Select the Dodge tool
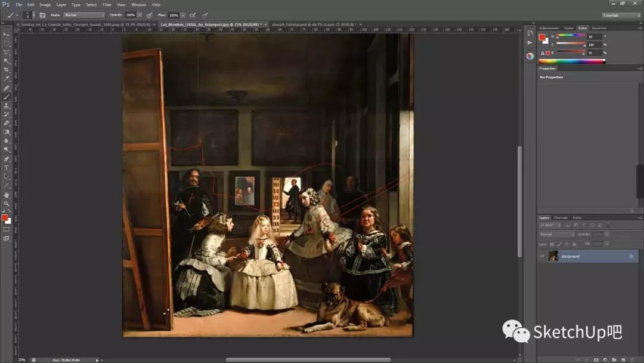This screenshot has width=644, height=363. pos(6,150)
